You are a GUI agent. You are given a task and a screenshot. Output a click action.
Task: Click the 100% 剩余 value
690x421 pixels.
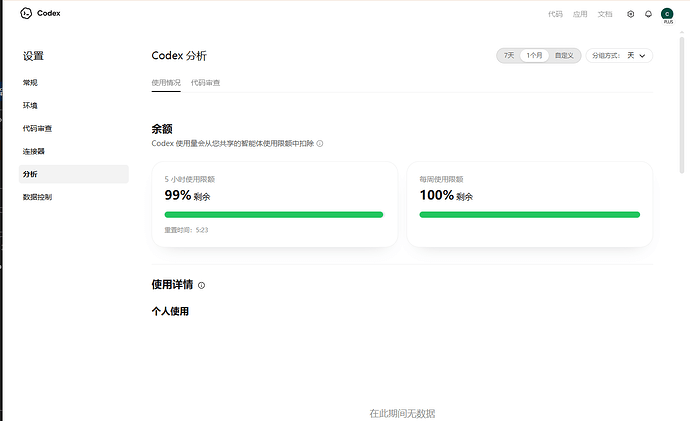tap(446, 195)
